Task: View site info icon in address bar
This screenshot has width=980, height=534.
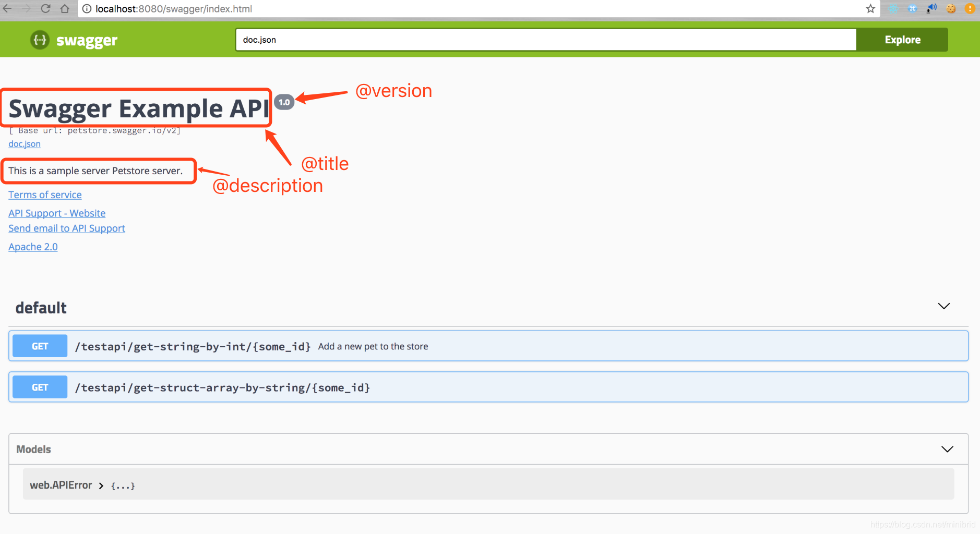Action: [87, 9]
